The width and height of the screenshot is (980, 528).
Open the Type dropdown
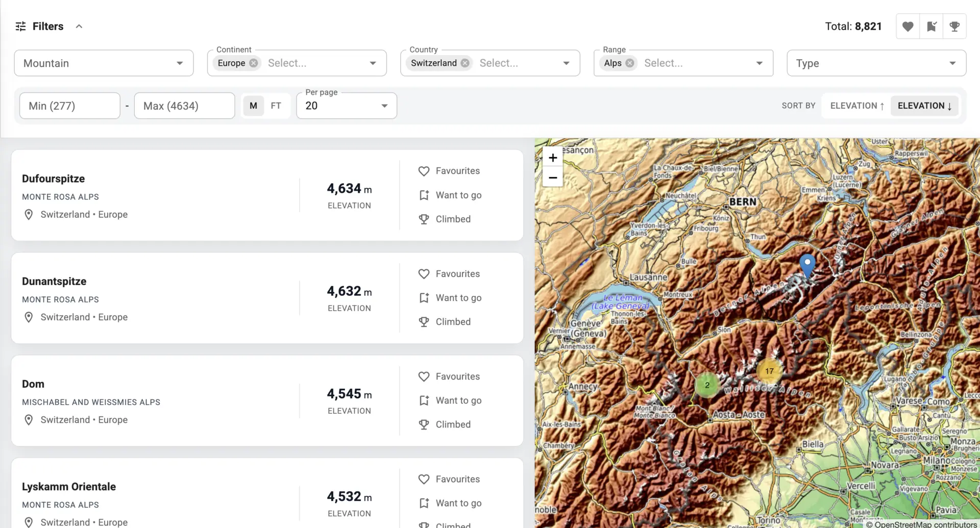pos(876,63)
